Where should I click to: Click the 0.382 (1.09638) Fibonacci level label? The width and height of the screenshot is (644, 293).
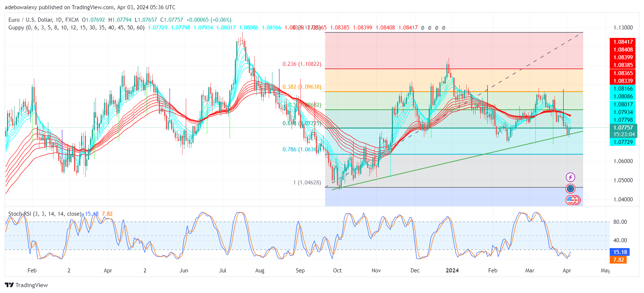302,87
